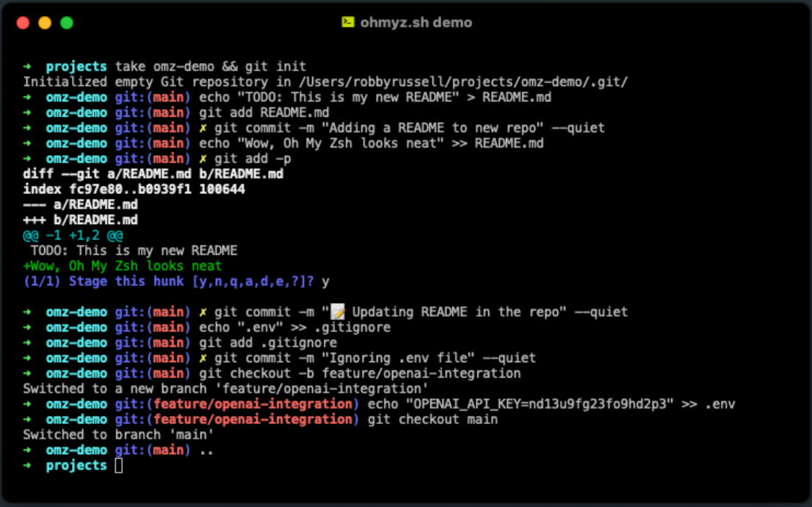The image size is (812, 507).
Task: Click the echo OPENAI_API_KEY command
Action: coord(551,404)
